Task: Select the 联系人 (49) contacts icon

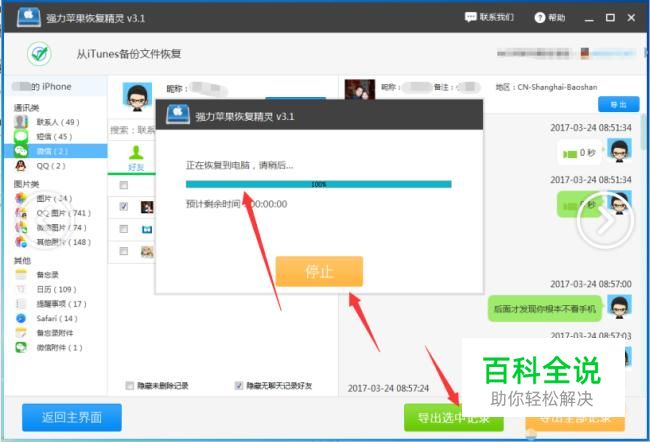Action: 21,122
